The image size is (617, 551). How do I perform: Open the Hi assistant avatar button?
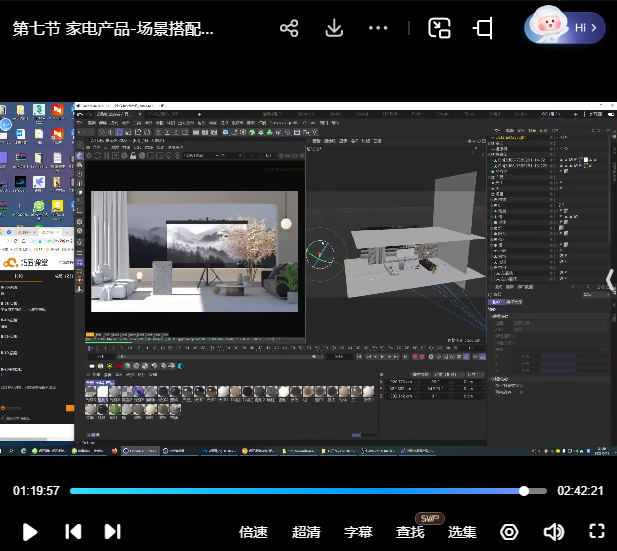click(x=565, y=28)
